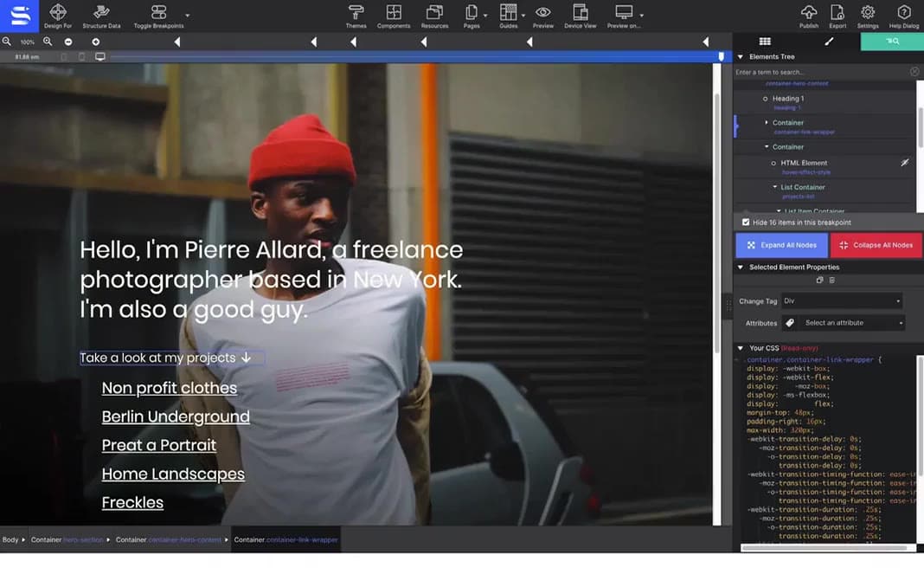Viewport: 924px width, 587px height.
Task: Open the Resources panel
Action: tap(434, 16)
